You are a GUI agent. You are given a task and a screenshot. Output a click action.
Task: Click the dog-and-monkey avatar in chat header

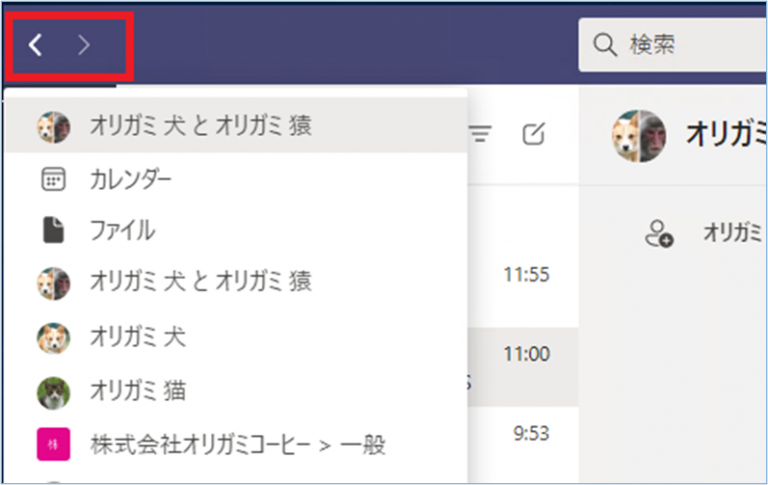click(639, 134)
